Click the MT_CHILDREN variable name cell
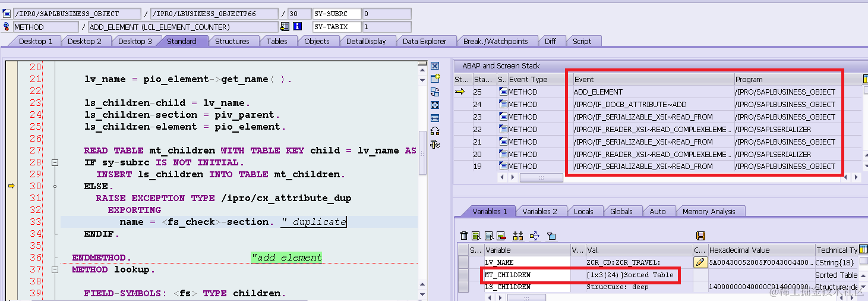 pos(528,275)
